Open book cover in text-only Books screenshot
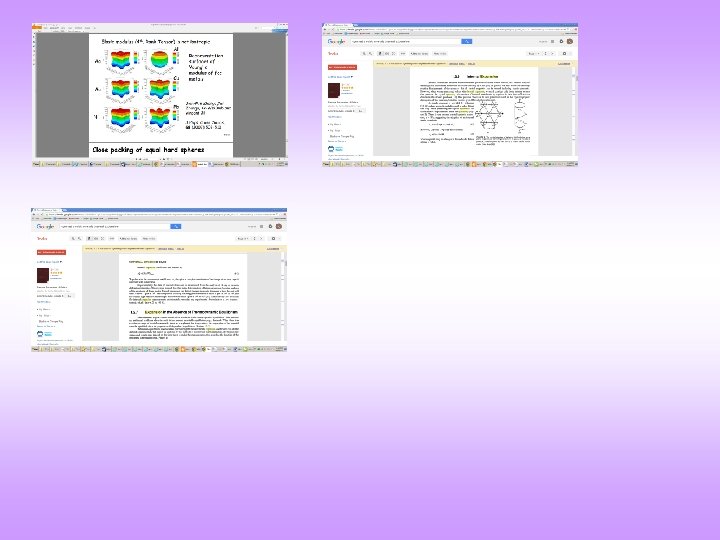Screen dimensions: 720x540 click(43, 276)
